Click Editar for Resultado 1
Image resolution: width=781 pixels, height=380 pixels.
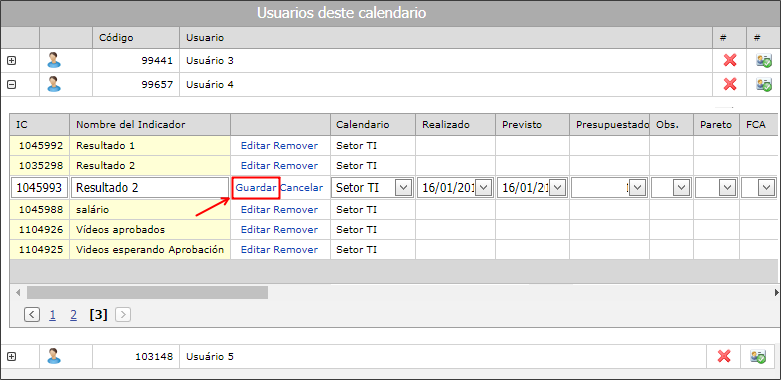pos(256,146)
